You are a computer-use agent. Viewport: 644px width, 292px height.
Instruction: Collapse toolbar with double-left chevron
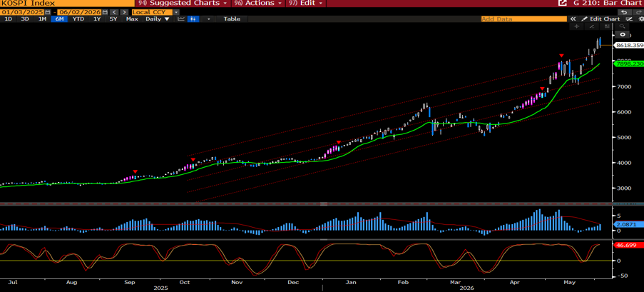click(573, 19)
